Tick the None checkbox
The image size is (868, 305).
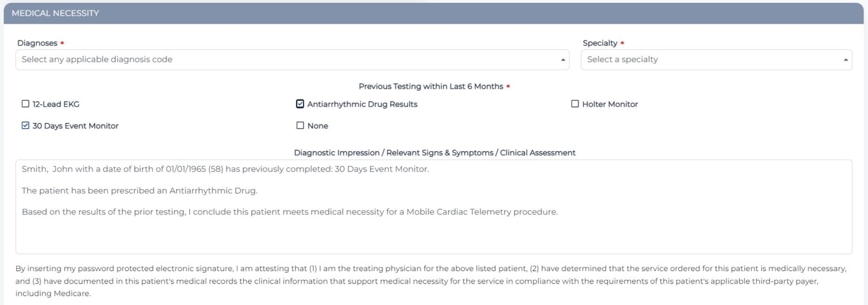(x=300, y=126)
